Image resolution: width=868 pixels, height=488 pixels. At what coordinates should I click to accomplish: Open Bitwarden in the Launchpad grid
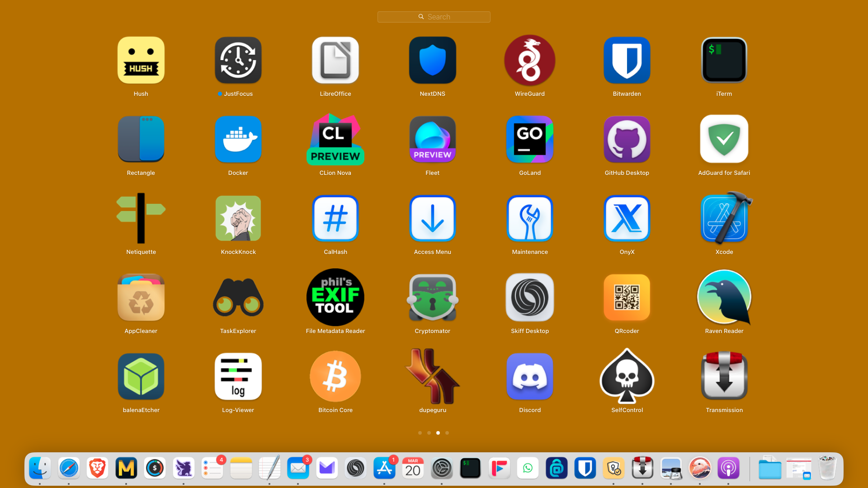[627, 60]
